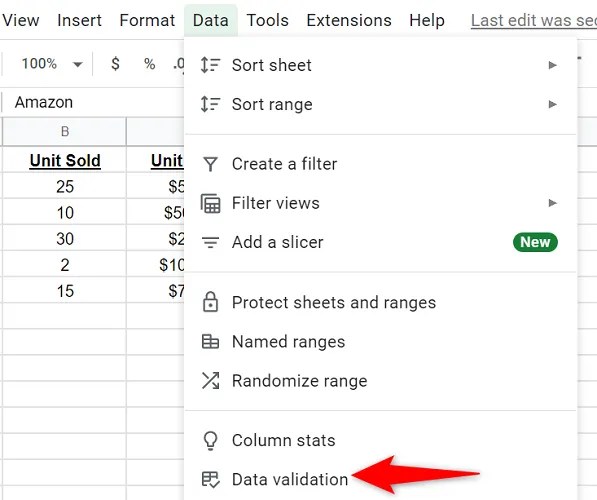This screenshot has height=500, width=597.
Task: Click the New badge on slicer
Action: tap(535, 242)
